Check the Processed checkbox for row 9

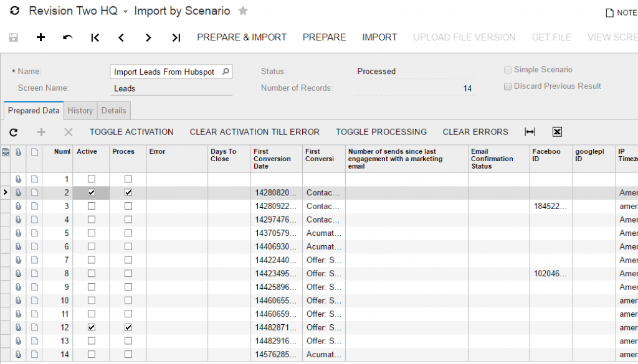128,287
